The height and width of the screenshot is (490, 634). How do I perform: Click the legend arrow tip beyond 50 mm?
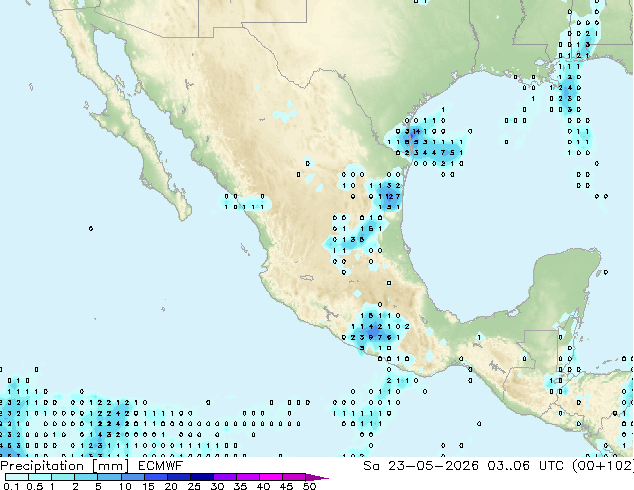pyautogui.click(x=317, y=477)
